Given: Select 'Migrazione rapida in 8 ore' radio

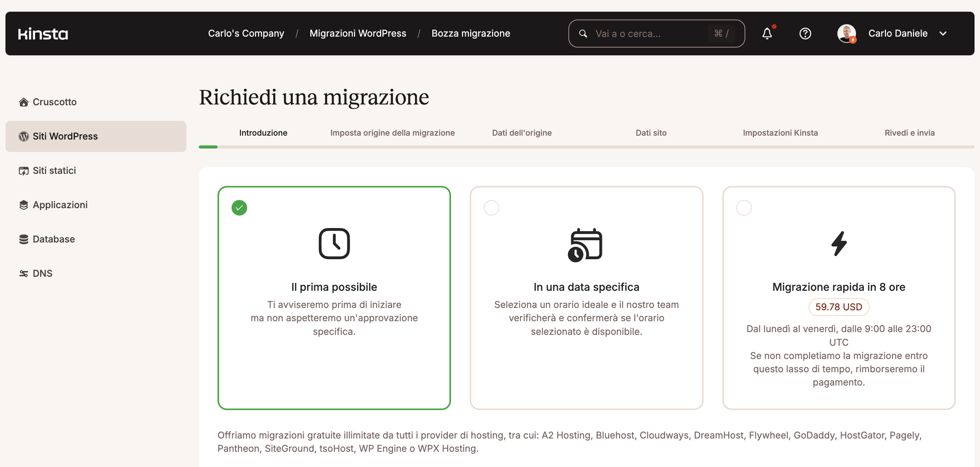Looking at the screenshot, I should coord(744,208).
